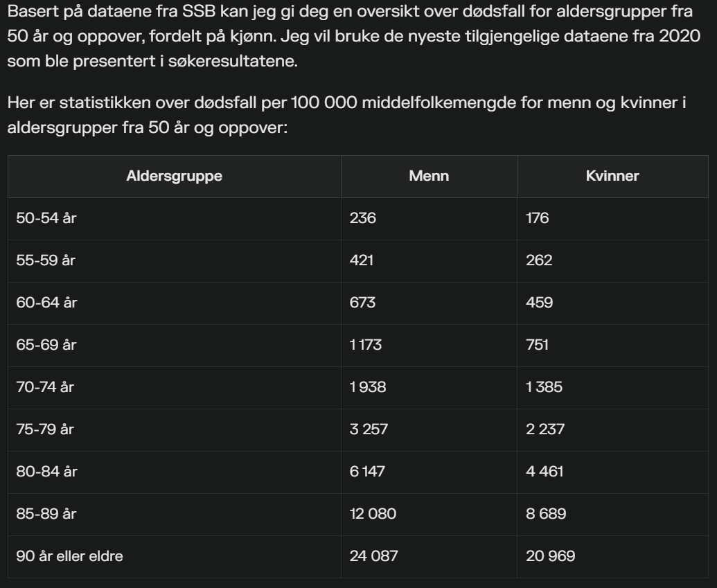
Task: Select the 50-54 år row label
Action: pyautogui.click(x=46, y=218)
